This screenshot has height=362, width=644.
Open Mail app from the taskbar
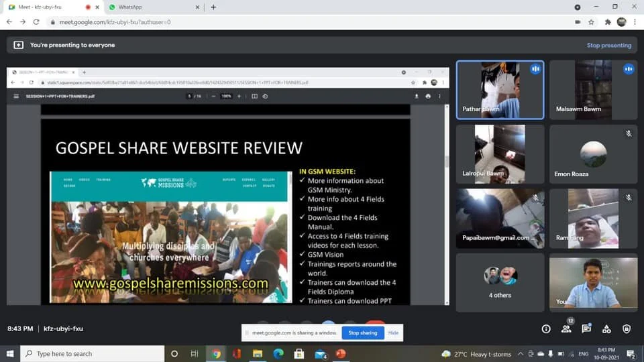click(x=321, y=354)
